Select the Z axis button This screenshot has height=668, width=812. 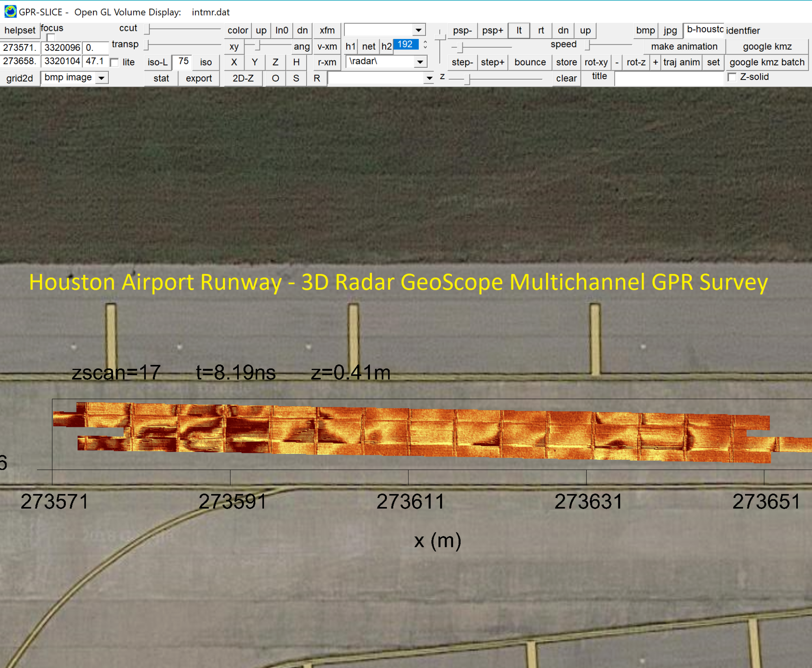[x=275, y=62]
